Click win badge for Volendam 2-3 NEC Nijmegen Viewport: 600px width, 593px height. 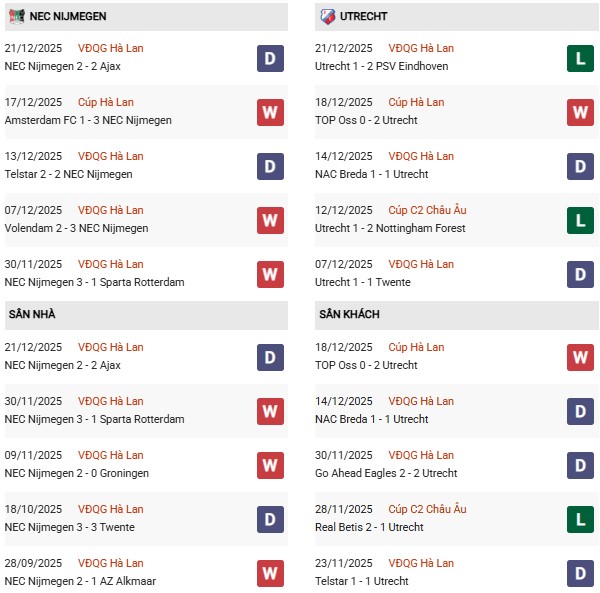[269, 220]
